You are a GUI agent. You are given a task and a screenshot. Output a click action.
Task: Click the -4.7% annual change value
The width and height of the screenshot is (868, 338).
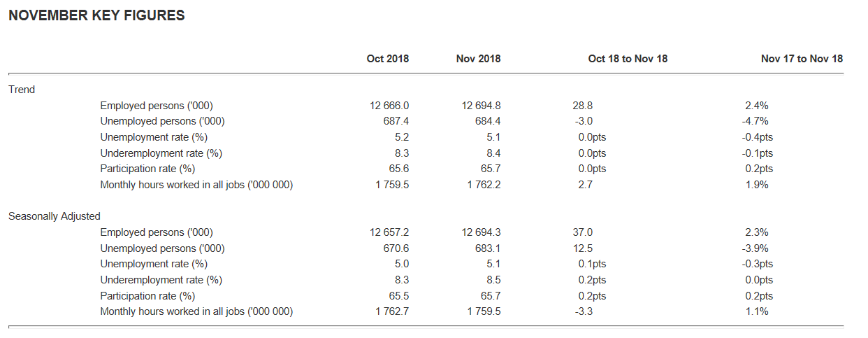tap(757, 121)
